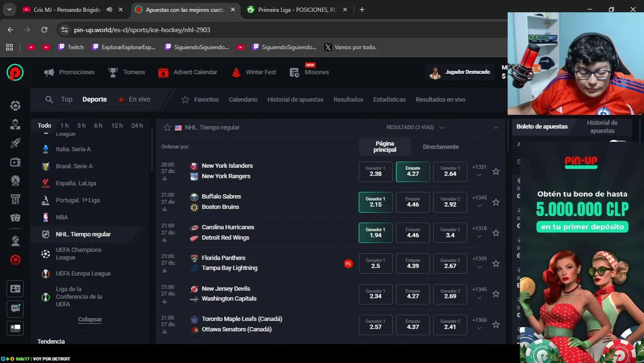Open the Resultado (3 vías) dropdown
Image resolution: width=644 pixels, height=363 pixels.
(415, 128)
